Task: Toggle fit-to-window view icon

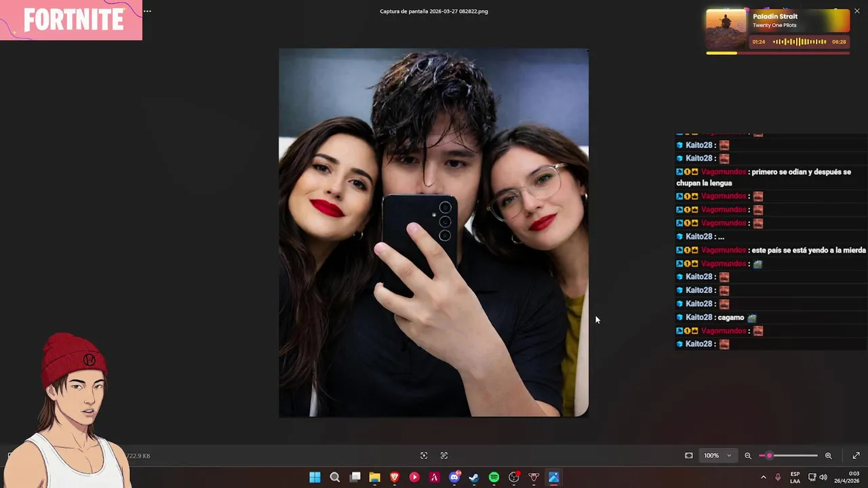Action: [689, 455]
